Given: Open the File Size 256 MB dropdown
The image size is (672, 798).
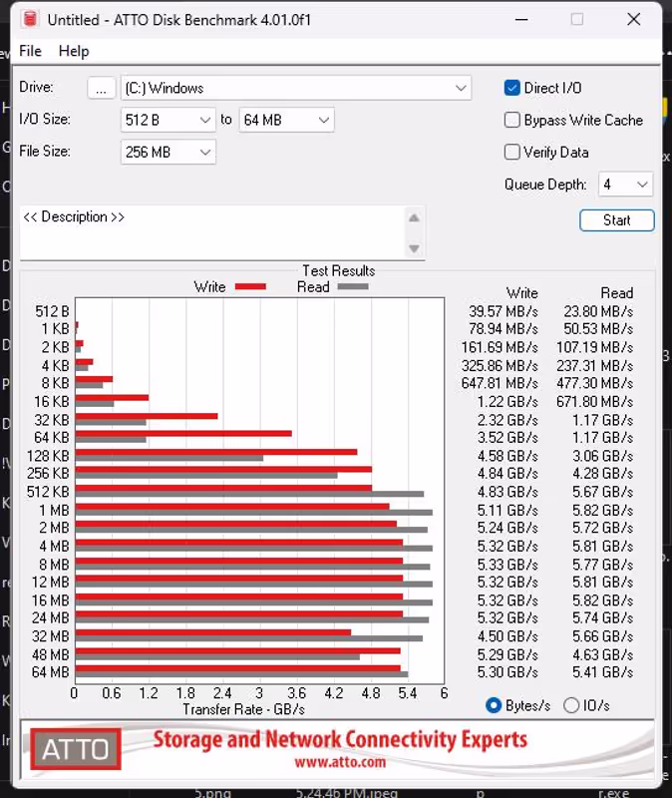Looking at the screenshot, I should point(204,153).
